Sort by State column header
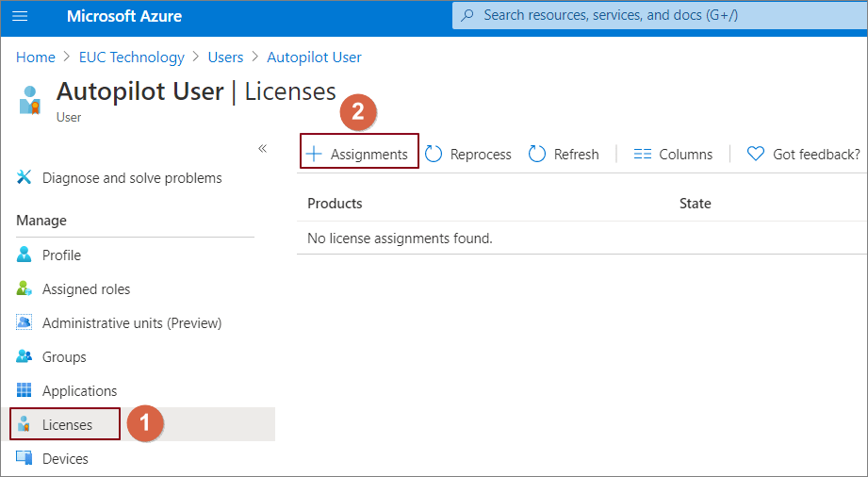This screenshot has height=477, width=868. tap(696, 204)
